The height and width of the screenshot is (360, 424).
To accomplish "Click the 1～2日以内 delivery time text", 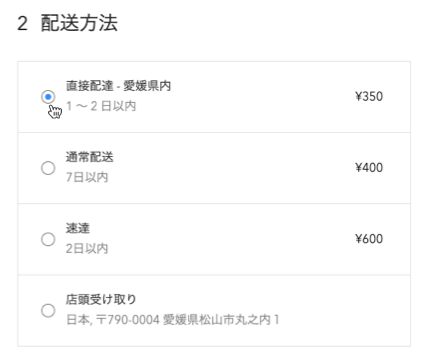I will pos(101,106).
